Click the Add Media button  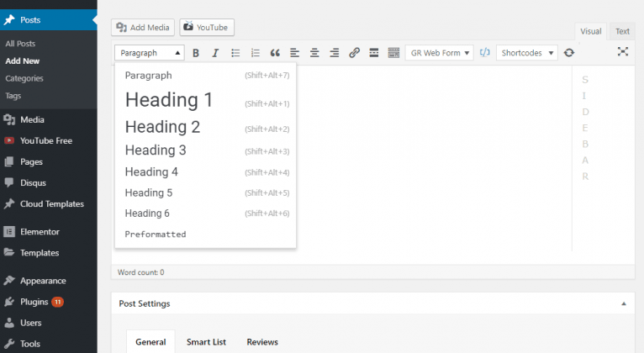143,28
